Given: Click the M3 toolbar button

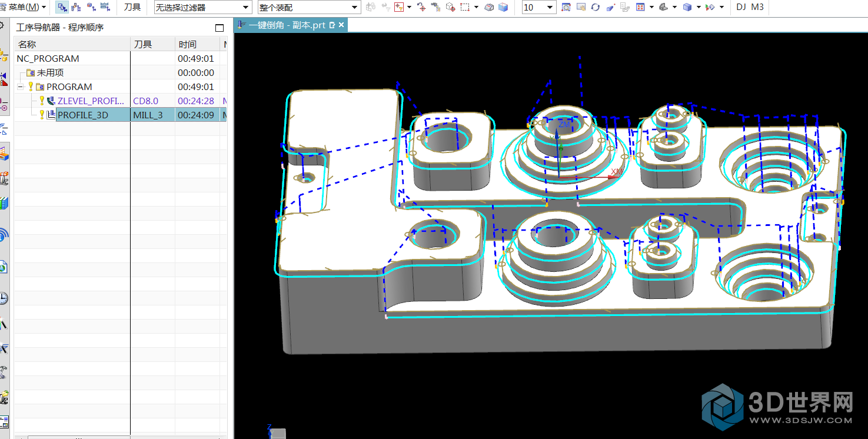Looking at the screenshot, I should [757, 7].
